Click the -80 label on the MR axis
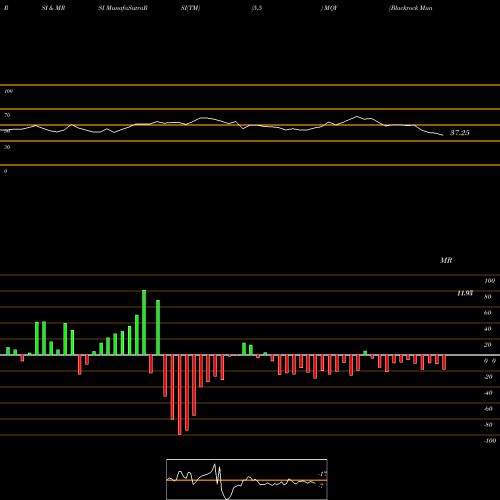The width and height of the screenshot is (500, 500). point(488,425)
